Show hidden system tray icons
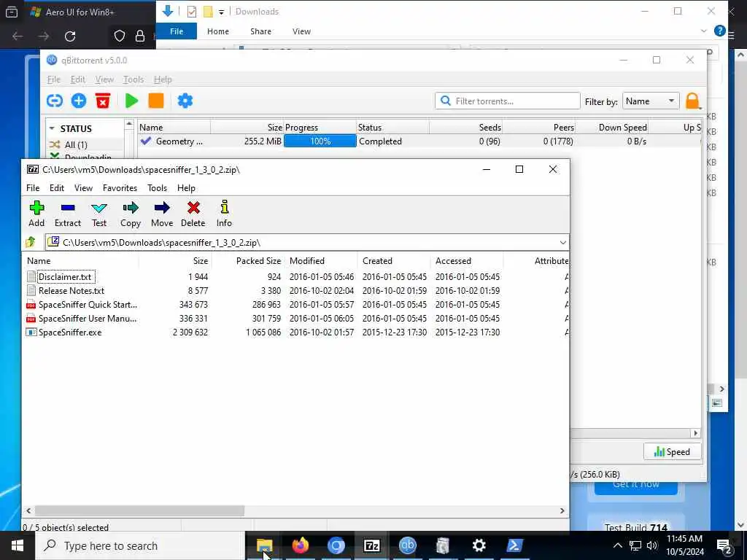 coord(617,545)
